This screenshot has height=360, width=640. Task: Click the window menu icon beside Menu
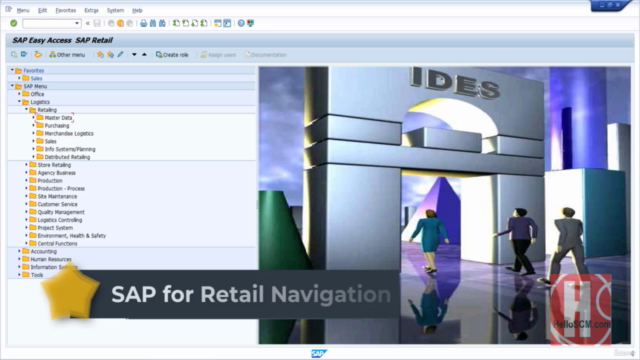point(8,9)
